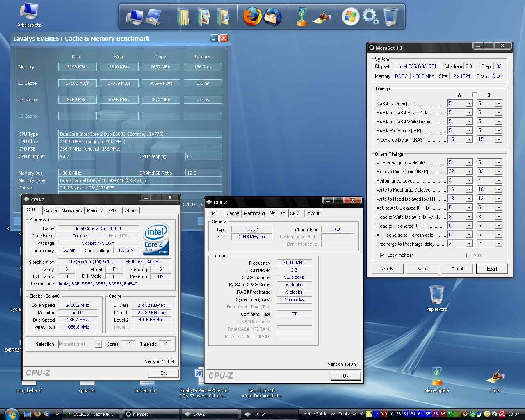
Task: Open the Meine Spiele desktop icon
Action: (437, 380)
